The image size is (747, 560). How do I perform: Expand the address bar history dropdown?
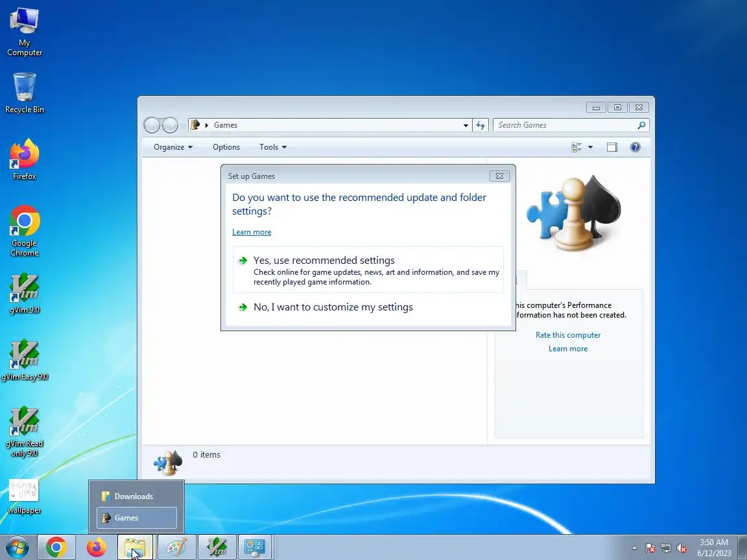point(466,125)
